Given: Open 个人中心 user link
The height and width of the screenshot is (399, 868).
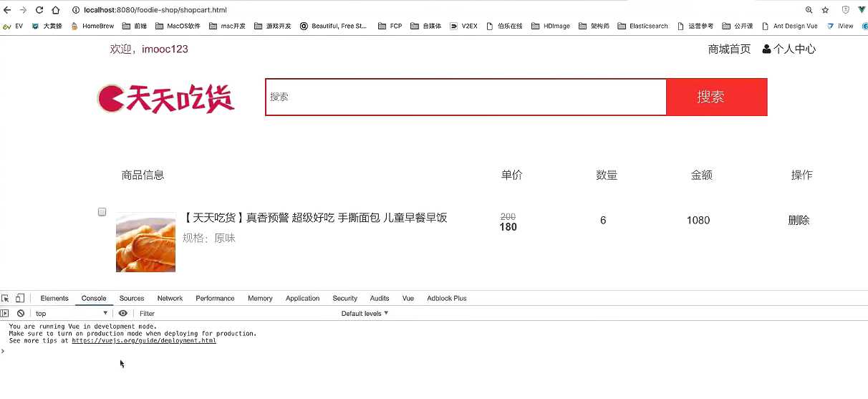Looking at the screenshot, I should coord(789,49).
